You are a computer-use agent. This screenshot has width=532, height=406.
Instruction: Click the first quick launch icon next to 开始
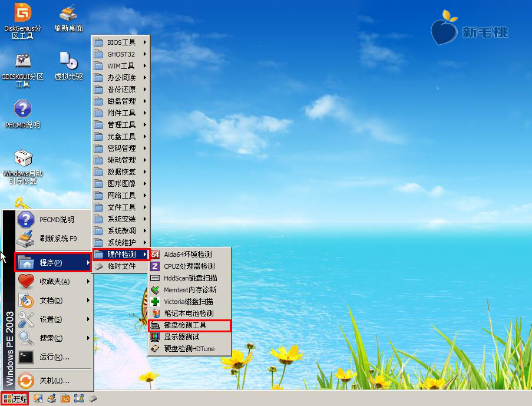point(38,398)
